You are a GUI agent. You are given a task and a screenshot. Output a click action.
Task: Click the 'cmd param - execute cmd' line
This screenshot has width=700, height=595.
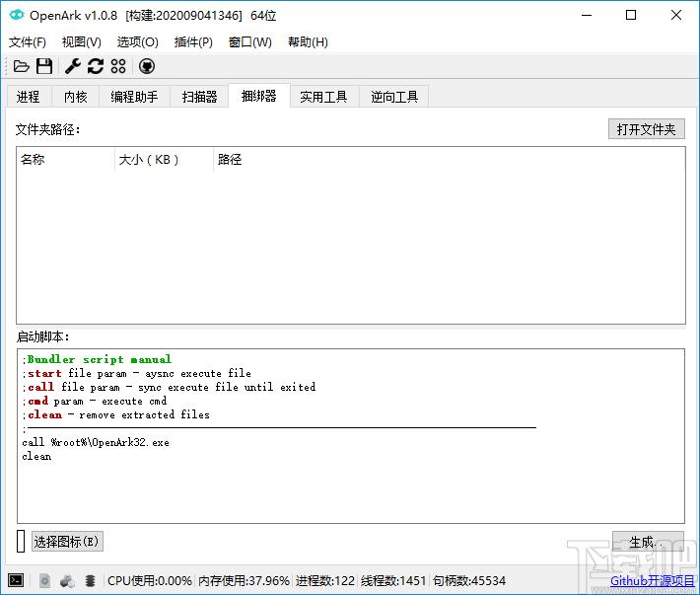pyautogui.click(x=95, y=402)
